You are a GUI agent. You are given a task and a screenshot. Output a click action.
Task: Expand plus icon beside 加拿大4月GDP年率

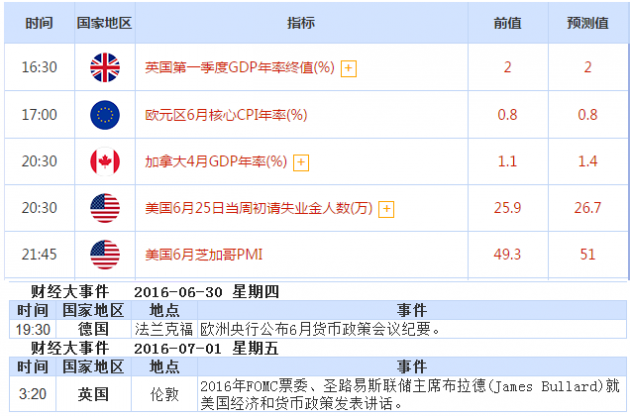point(301,162)
